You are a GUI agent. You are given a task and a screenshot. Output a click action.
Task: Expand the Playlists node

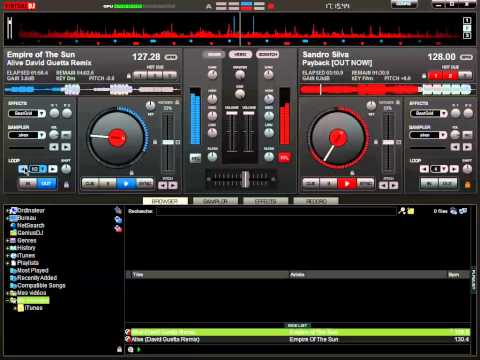point(7,263)
